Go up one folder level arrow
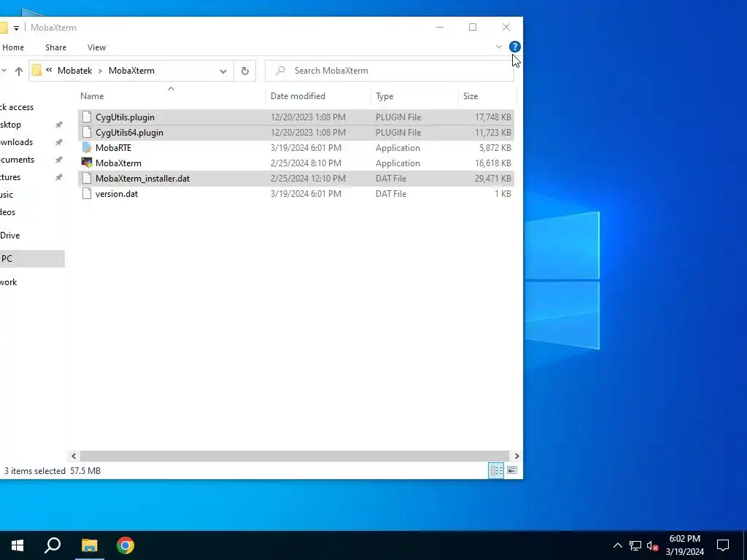 (18, 71)
